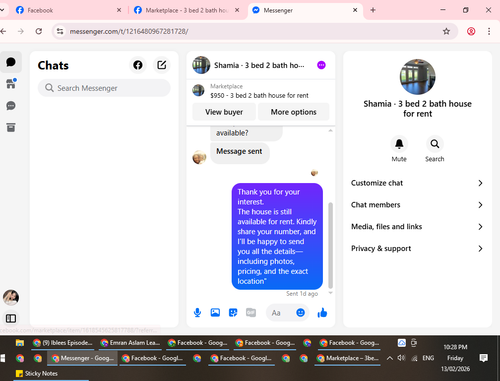Expand Chat members section
This screenshot has width=500, height=381.
pyautogui.click(x=417, y=205)
